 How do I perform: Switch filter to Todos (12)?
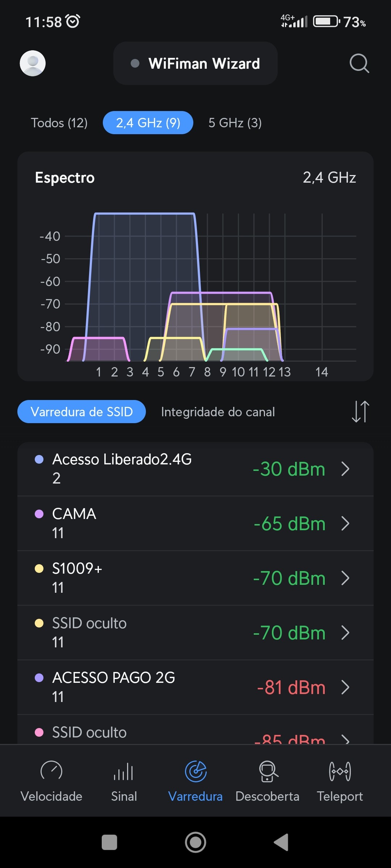(59, 123)
